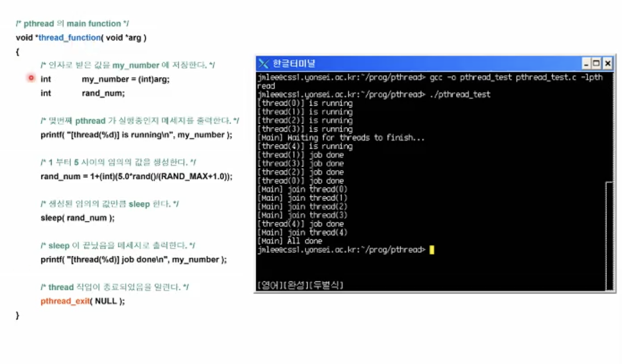
Task: Maximize the 한글터미널 terminal window
Action: [x=597, y=64]
